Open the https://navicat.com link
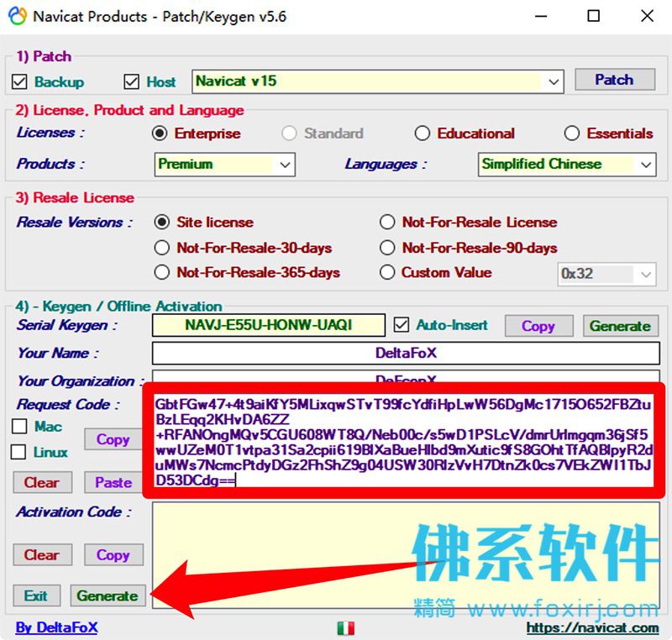The width and height of the screenshot is (672, 640). [x=593, y=627]
